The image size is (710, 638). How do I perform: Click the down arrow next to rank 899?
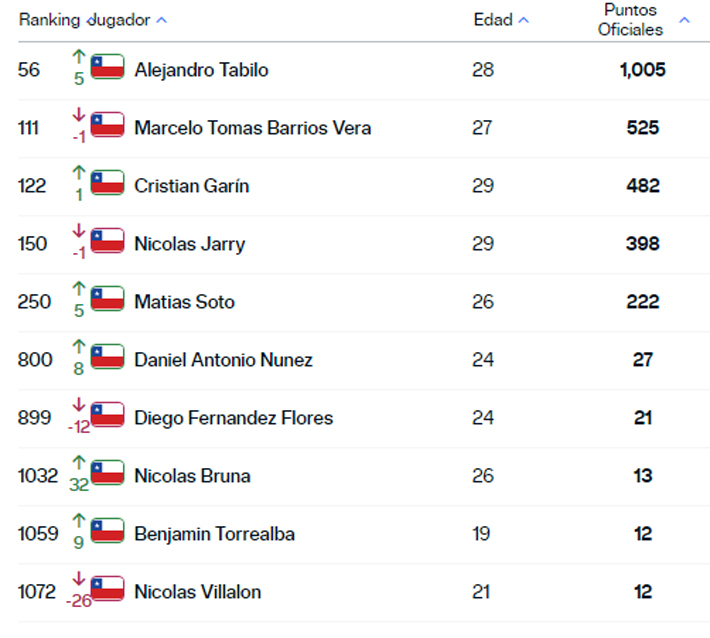79,404
